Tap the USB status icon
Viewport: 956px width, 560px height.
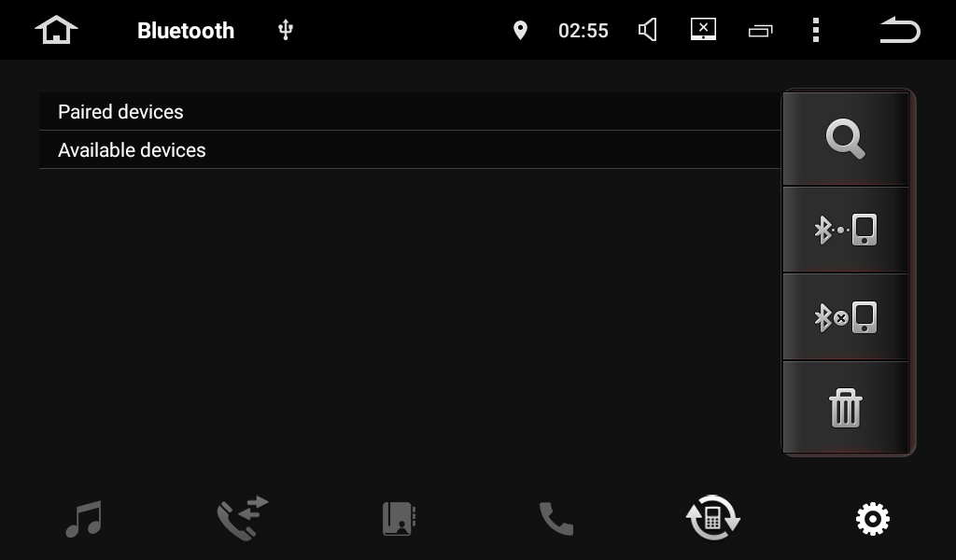286,29
